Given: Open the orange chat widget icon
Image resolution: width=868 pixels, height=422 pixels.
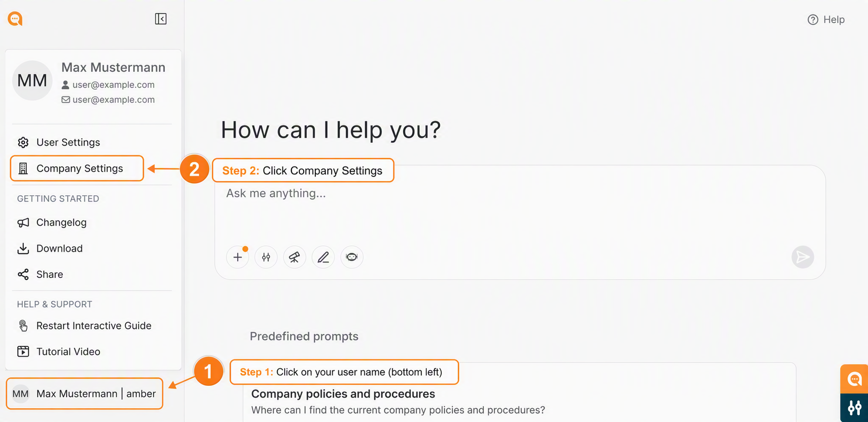Looking at the screenshot, I should coord(854,379).
